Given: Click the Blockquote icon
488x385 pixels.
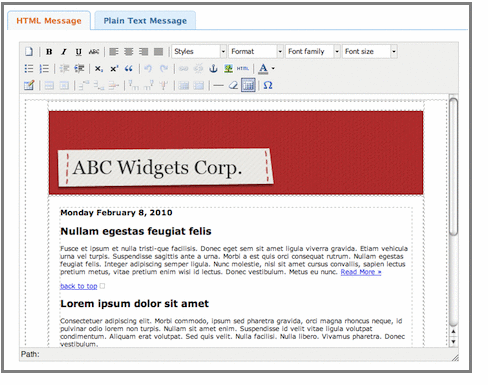Looking at the screenshot, I should [x=129, y=69].
